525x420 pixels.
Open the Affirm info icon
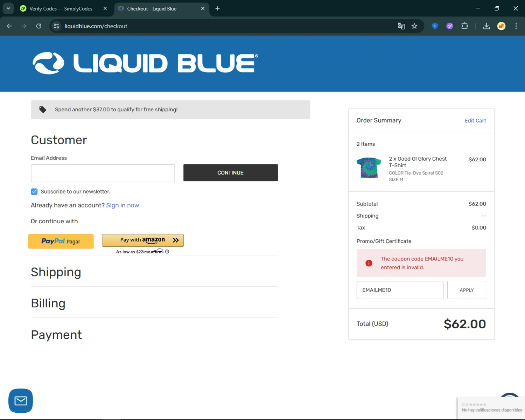click(x=167, y=252)
